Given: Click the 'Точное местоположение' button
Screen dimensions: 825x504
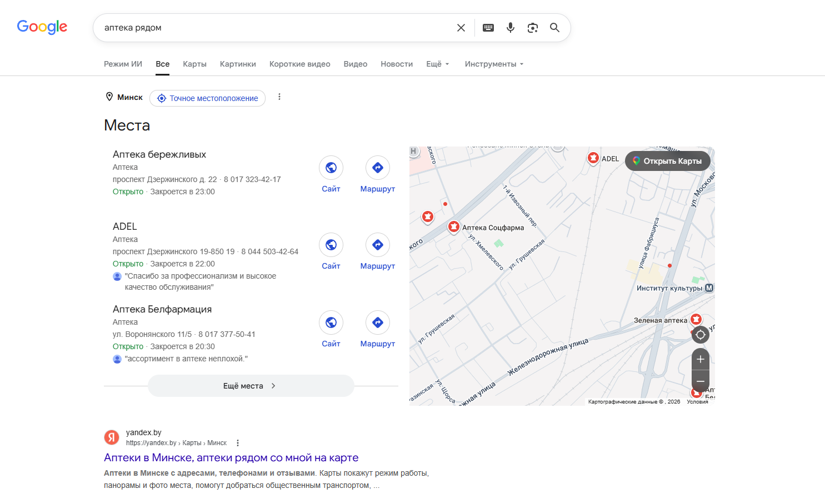Looking at the screenshot, I should pyautogui.click(x=207, y=98).
